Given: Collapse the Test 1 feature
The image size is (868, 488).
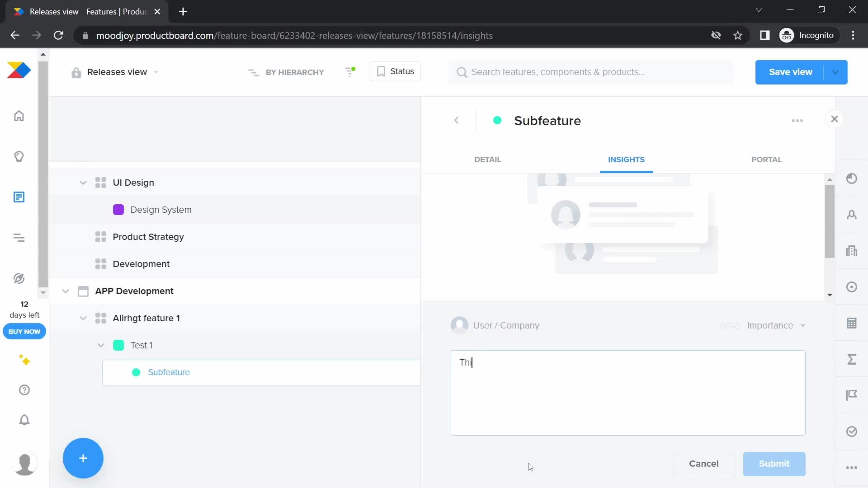Looking at the screenshot, I should (101, 345).
